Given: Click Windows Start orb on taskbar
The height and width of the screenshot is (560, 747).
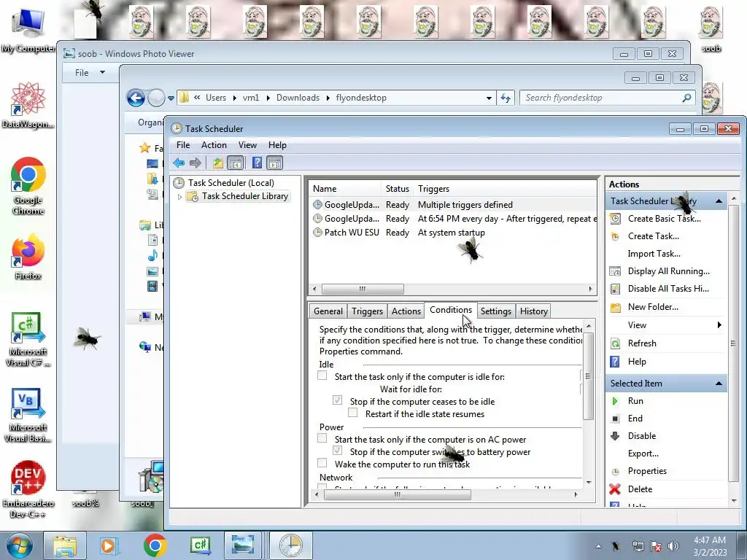Looking at the screenshot, I should pyautogui.click(x=20, y=545).
